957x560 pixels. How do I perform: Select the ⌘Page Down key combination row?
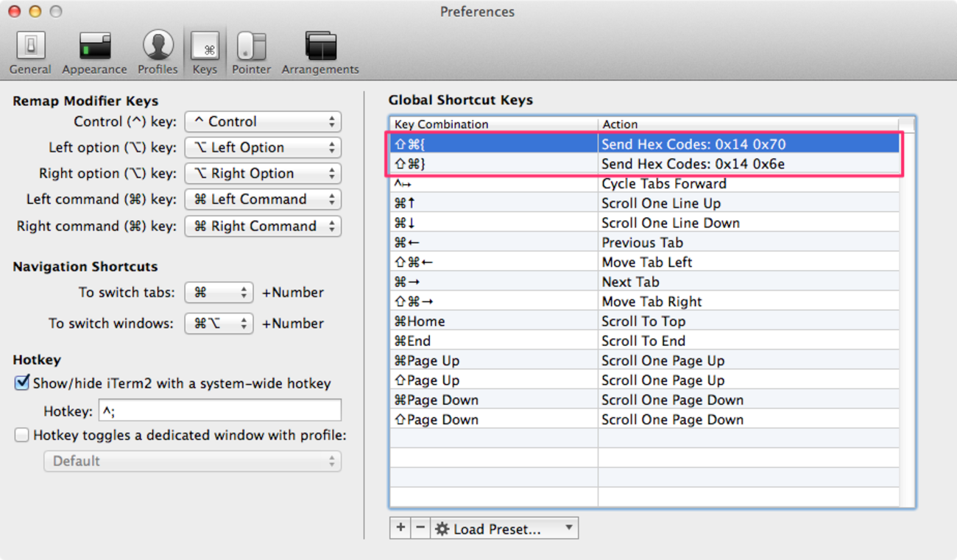tap(645, 400)
